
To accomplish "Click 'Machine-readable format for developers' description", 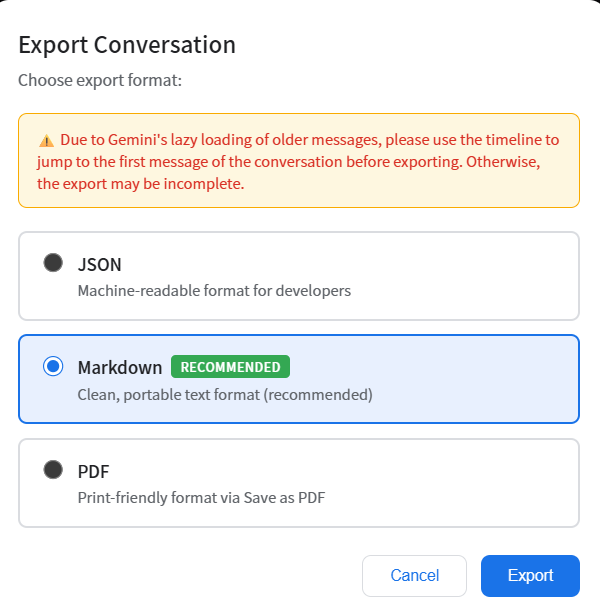I will [x=214, y=291].
